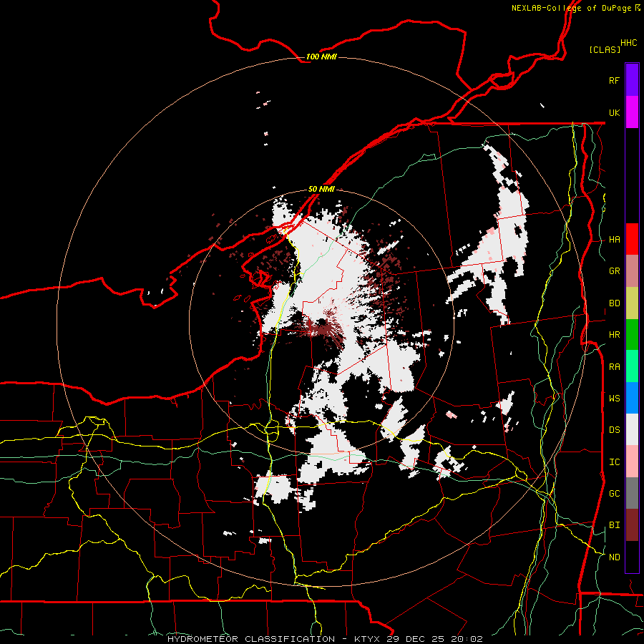Click the BD yellow-olive legend swatch
This screenshot has height=644, width=644.
(632, 303)
